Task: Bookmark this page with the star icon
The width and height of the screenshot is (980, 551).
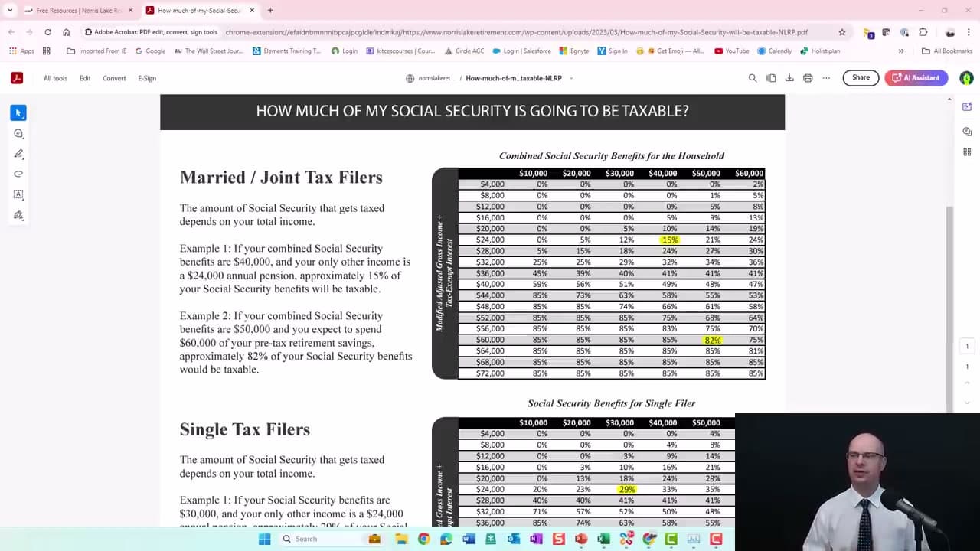Action: pos(842,32)
